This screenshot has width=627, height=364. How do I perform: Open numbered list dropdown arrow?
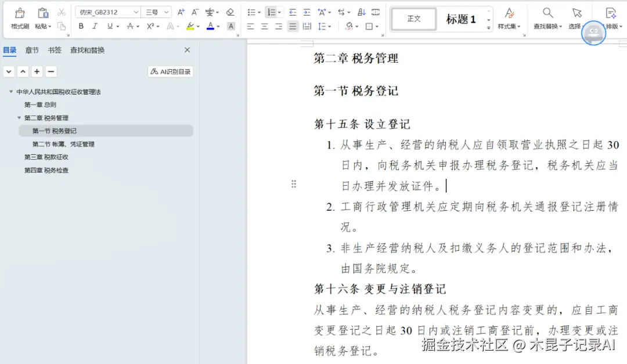point(279,13)
